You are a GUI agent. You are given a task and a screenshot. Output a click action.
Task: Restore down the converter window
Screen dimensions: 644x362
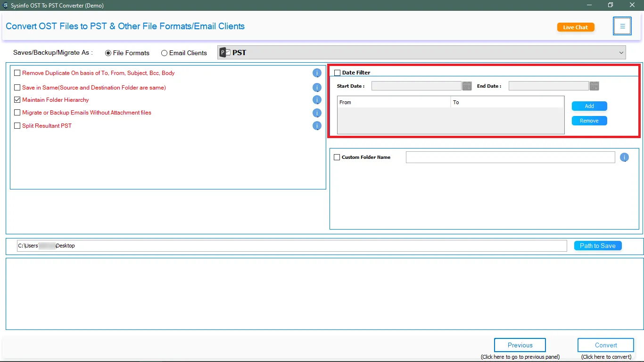click(x=611, y=5)
